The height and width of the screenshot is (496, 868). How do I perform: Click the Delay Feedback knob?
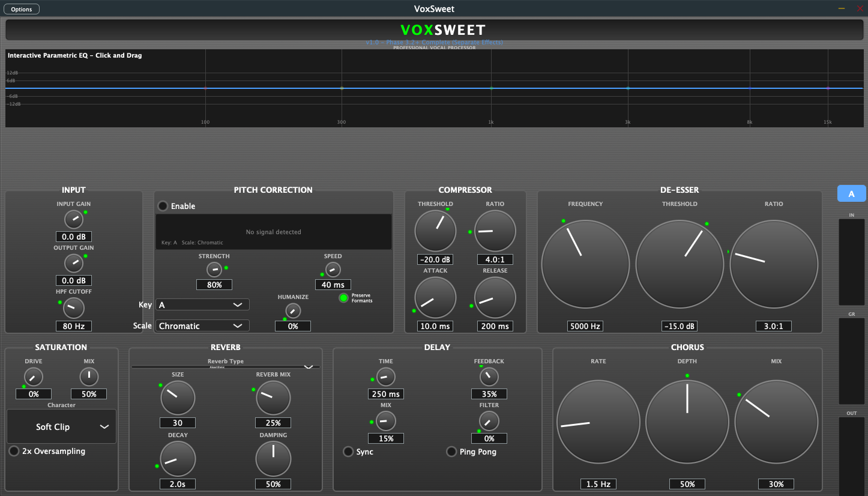489,377
